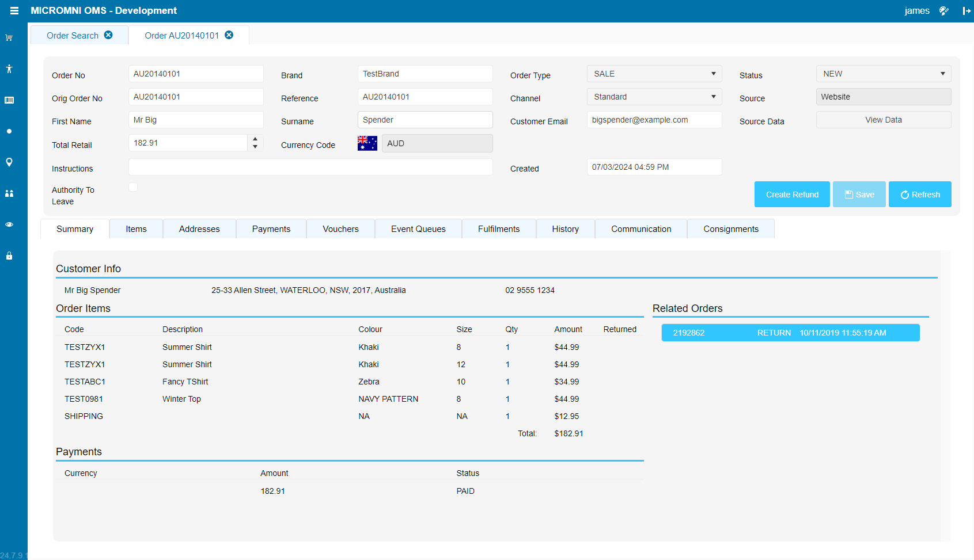This screenshot has width=974, height=560.
Task: Open the shopping cart orders section
Action: click(9, 37)
